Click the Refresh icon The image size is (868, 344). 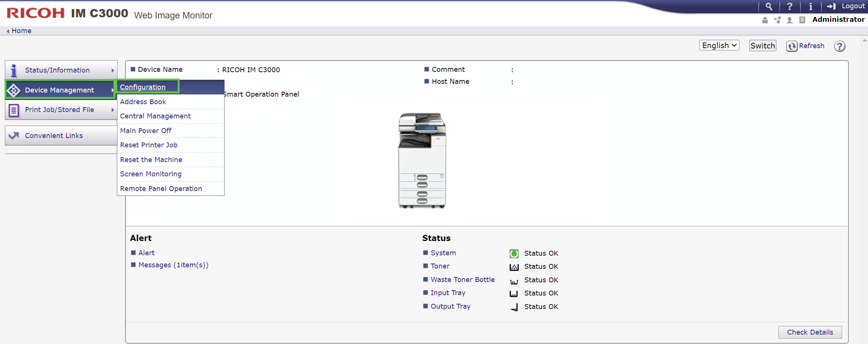pyautogui.click(x=792, y=46)
